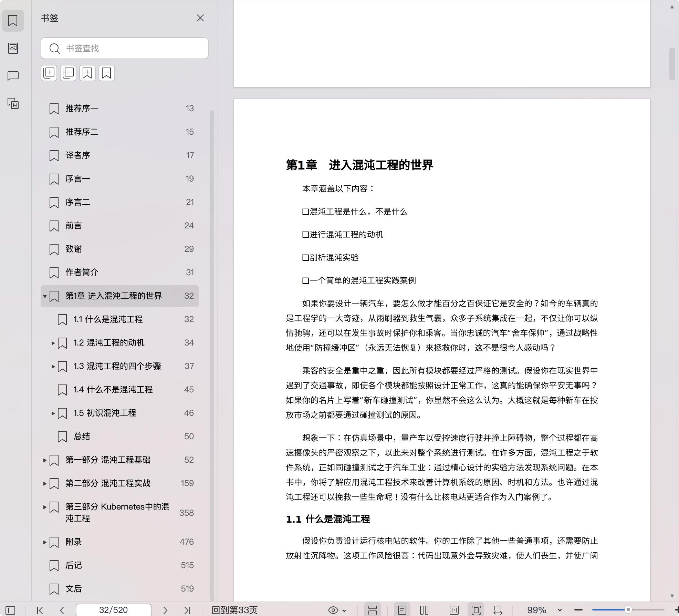Go to first page
Viewport: 679px width, 616px height.
click(x=40, y=610)
